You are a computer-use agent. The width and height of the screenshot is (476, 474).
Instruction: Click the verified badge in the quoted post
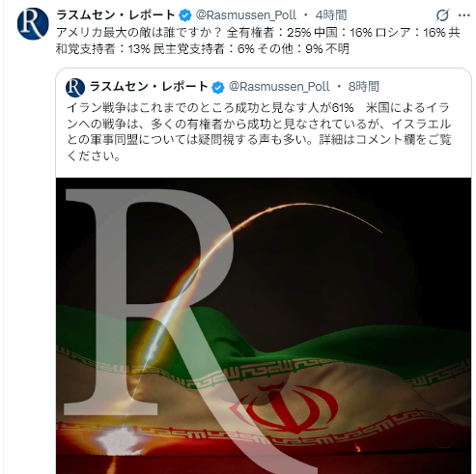pyautogui.click(x=218, y=87)
